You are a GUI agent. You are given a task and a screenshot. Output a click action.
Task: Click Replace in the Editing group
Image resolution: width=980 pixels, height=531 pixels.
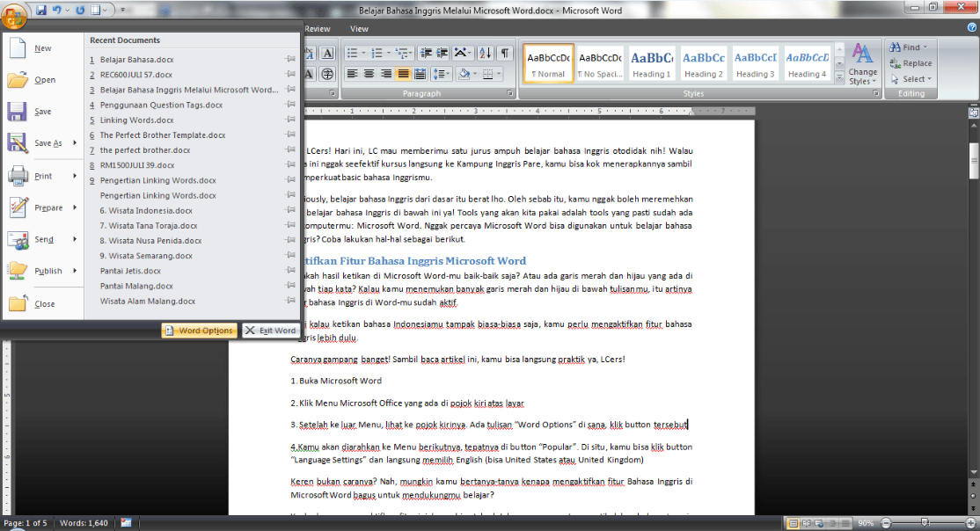point(911,63)
